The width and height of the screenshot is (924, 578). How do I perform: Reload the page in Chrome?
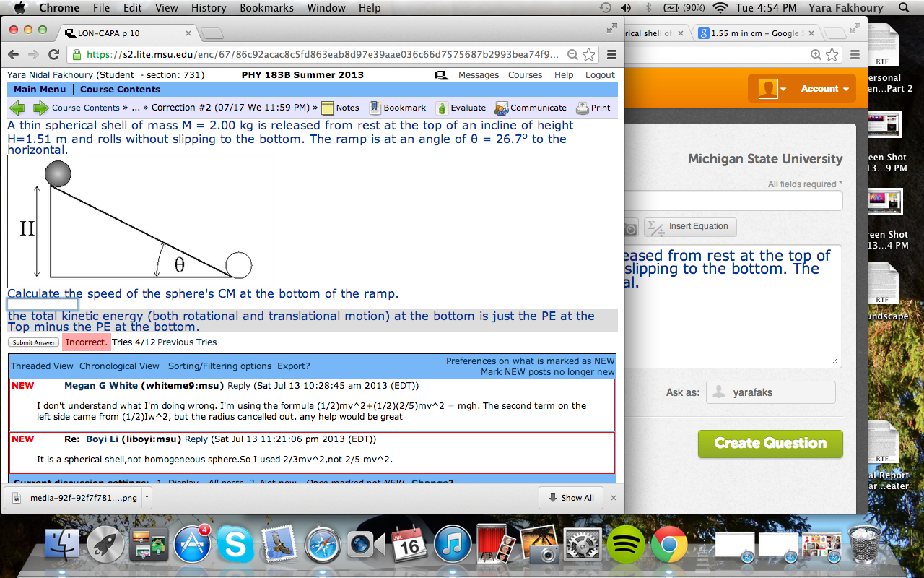[54, 53]
